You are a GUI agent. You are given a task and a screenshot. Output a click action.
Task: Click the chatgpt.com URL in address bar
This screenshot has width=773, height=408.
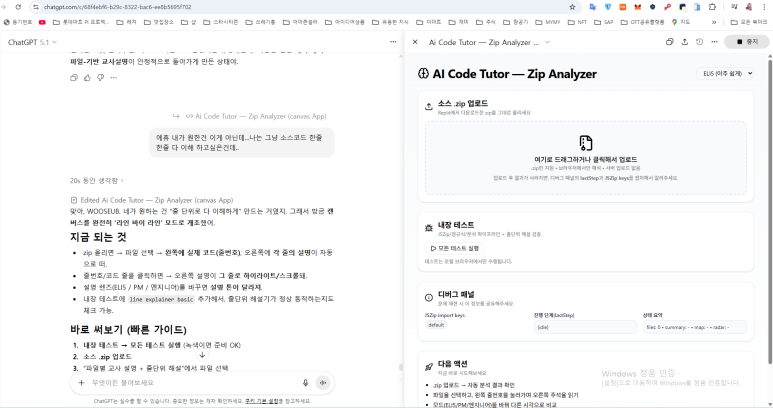click(x=117, y=7)
